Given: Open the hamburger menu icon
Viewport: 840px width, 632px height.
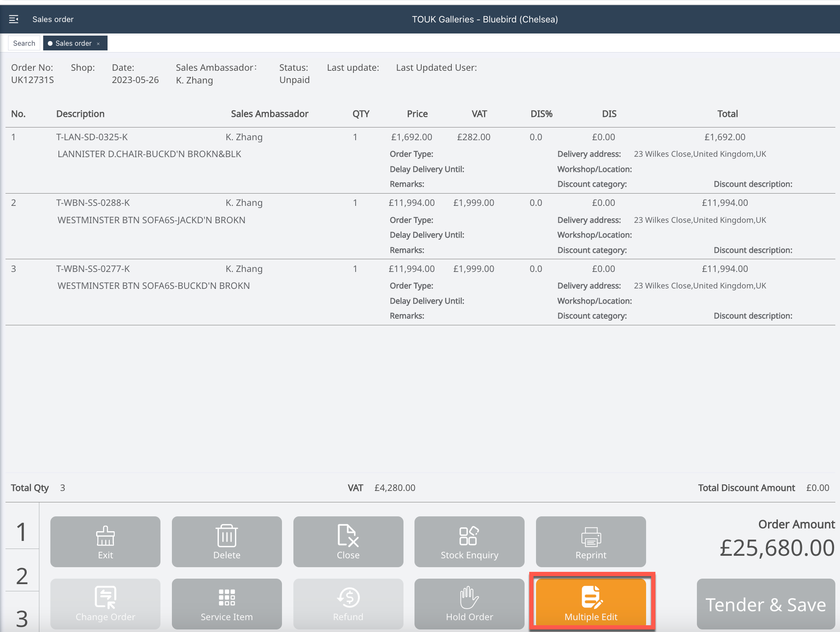Looking at the screenshot, I should pyautogui.click(x=14, y=19).
